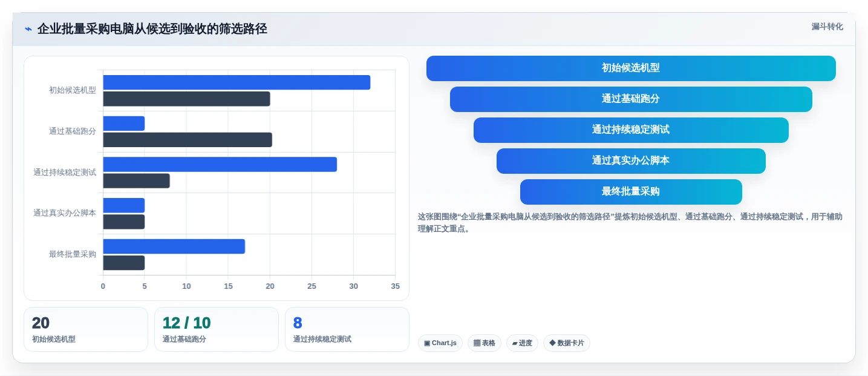Click blue bar for 最终批量采购
This screenshot has width=868, height=376.
[174, 246]
